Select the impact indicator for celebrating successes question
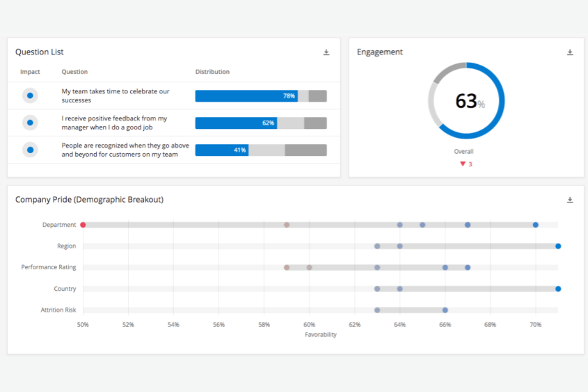Image resolution: width=588 pixels, height=392 pixels. click(30, 95)
